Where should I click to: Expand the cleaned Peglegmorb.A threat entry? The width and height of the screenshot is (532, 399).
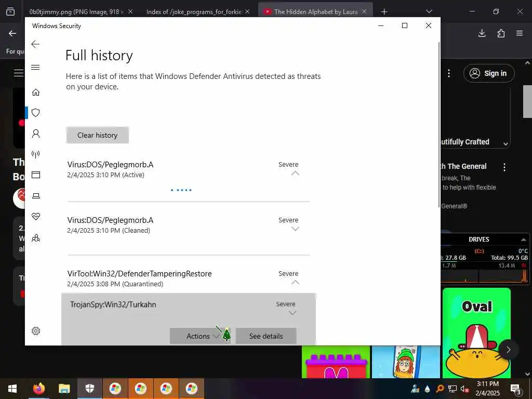coord(295,229)
